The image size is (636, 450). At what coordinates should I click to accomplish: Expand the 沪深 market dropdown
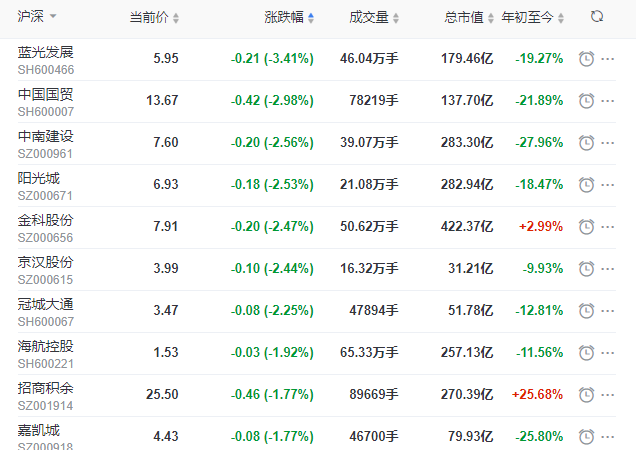37,16
